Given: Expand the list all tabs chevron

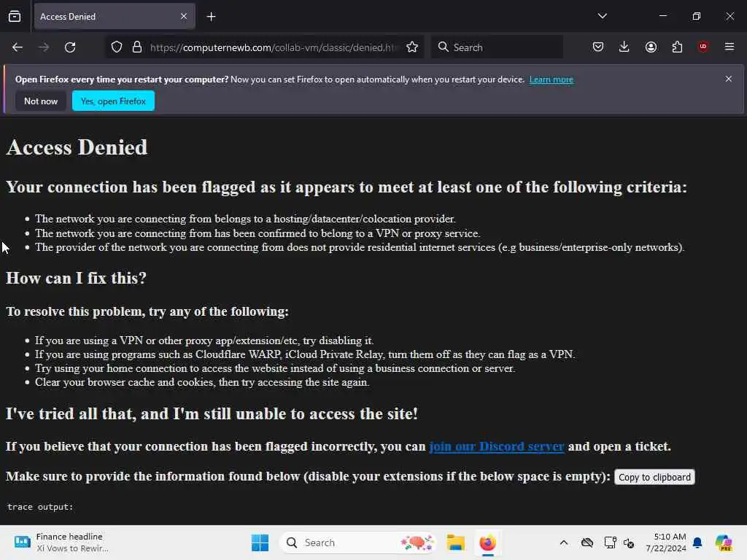Looking at the screenshot, I should tap(602, 16).
